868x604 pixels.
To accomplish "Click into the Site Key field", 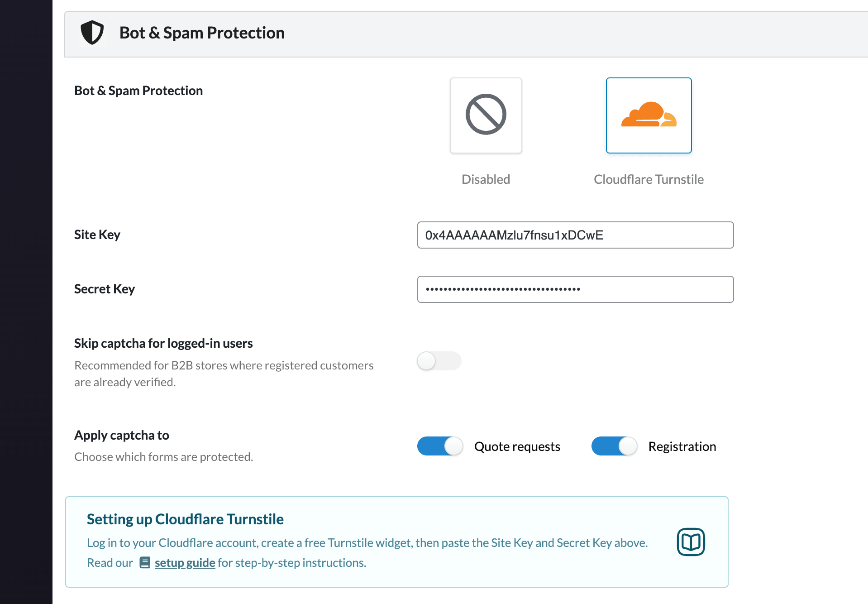I will click(x=575, y=235).
